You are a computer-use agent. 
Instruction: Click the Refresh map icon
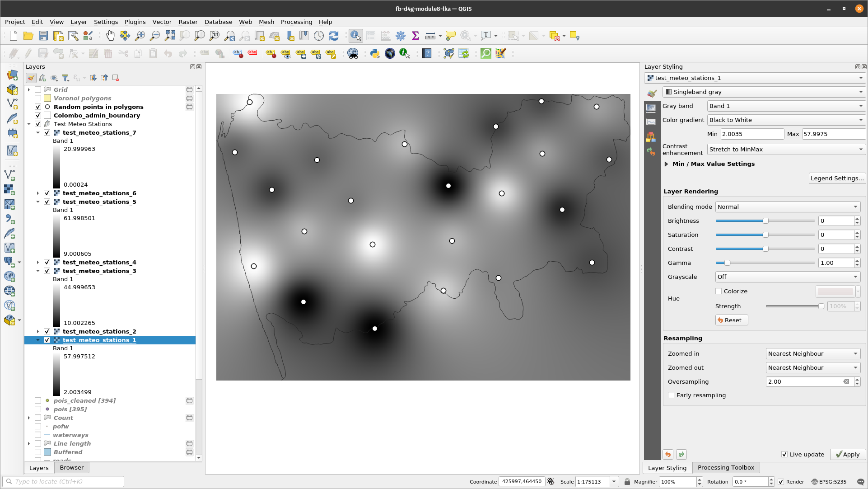click(x=334, y=36)
